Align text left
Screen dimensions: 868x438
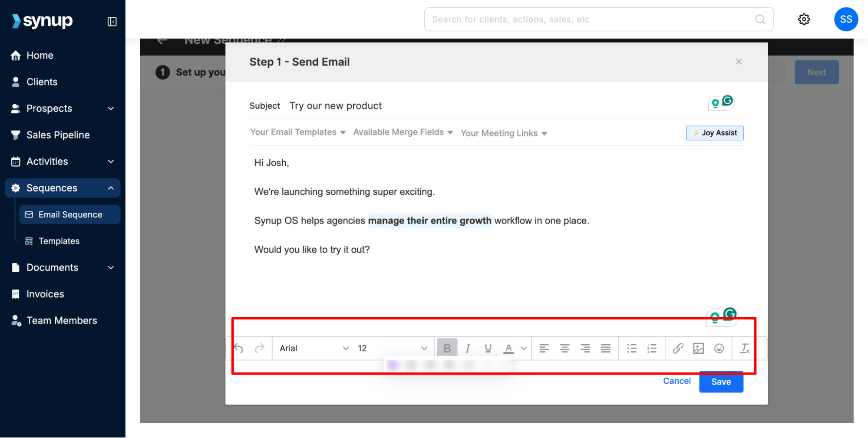tap(544, 348)
